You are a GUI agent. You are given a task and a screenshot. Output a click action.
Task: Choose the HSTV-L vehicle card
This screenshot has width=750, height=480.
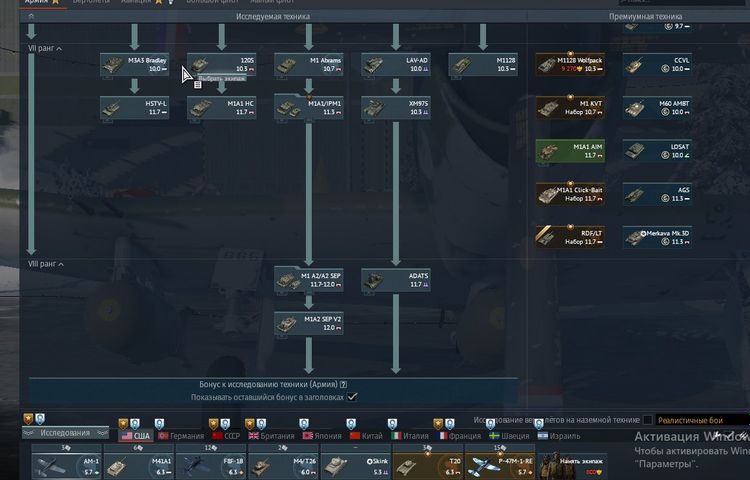coord(134,107)
